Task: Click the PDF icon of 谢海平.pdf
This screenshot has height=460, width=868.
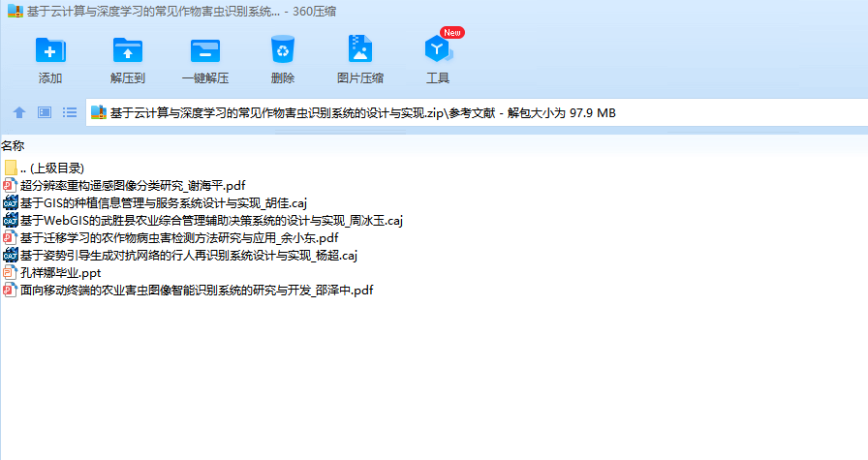Action: (x=10, y=185)
